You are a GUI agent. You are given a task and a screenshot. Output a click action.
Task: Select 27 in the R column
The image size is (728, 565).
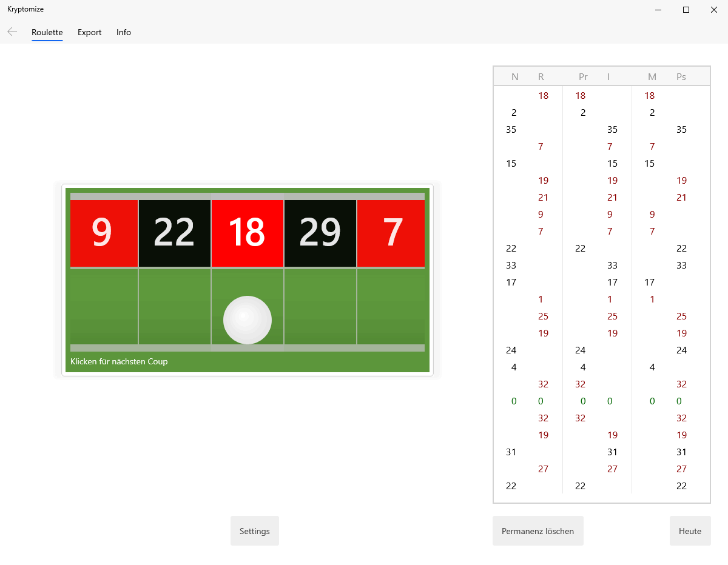[x=544, y=469]
